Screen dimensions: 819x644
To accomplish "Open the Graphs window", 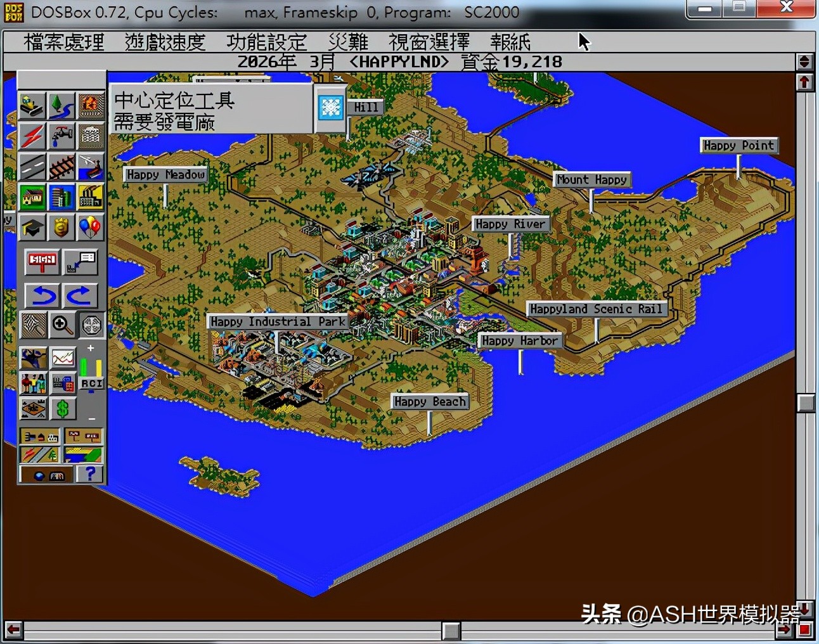I will 63,359.
